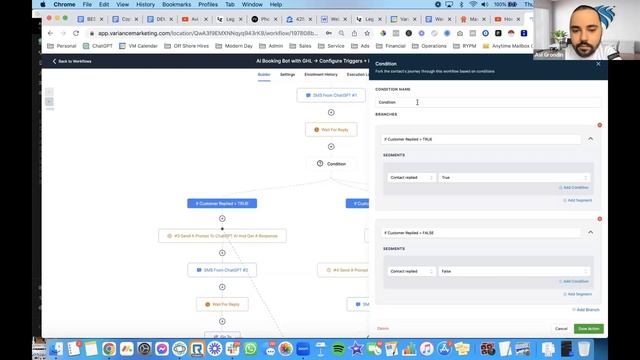Viewport: 640px width, 360px height.
Task: Click the red Delete link
Action: [383, 329]
